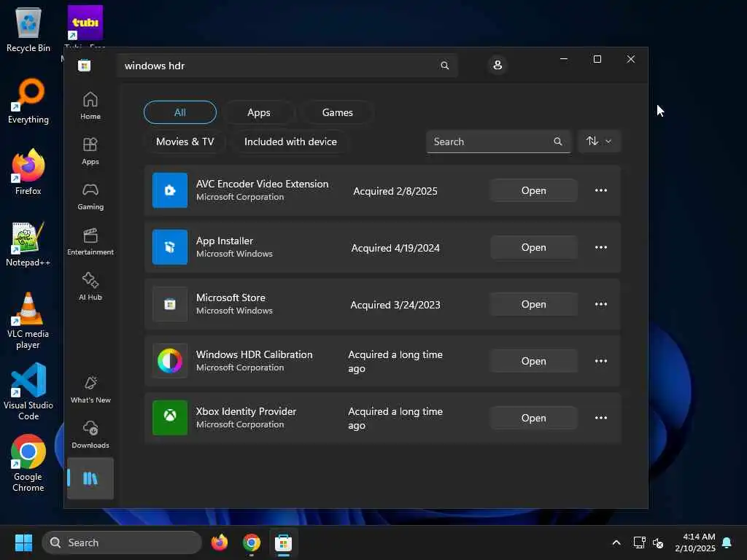Click 'App Installer' title text
The width and height of the screenshot is (747, 560).
pyautogui.click(x=225, y=241)
